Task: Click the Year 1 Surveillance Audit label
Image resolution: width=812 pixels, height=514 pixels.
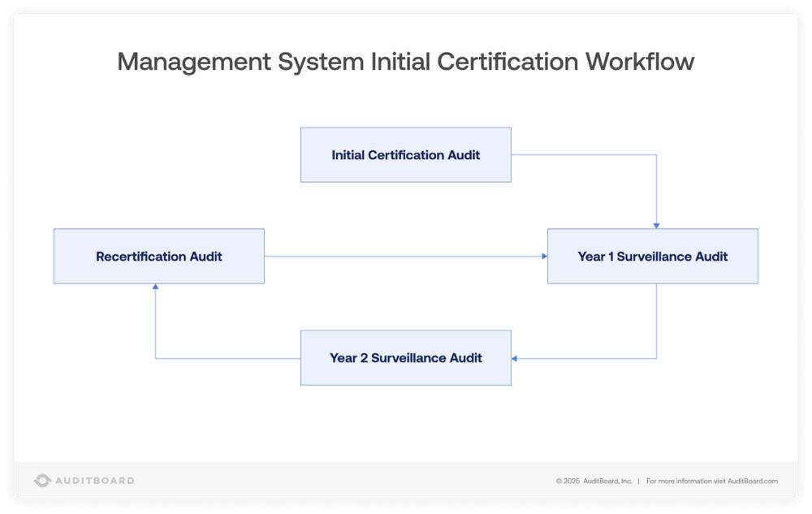Action: coord(652,256)
